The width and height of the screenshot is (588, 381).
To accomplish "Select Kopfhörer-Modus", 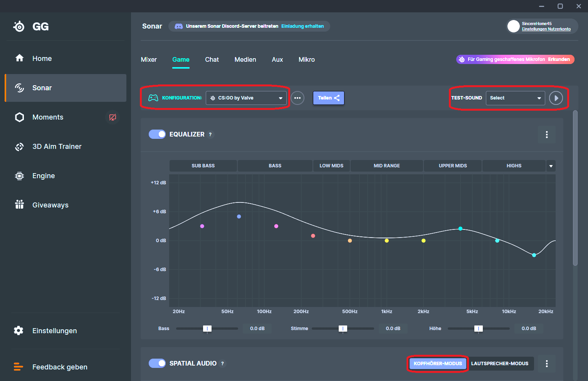I will pos(438,364).
